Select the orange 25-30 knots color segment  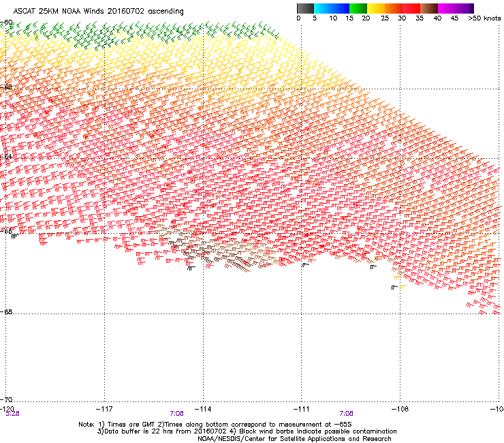tap(394, 8)
